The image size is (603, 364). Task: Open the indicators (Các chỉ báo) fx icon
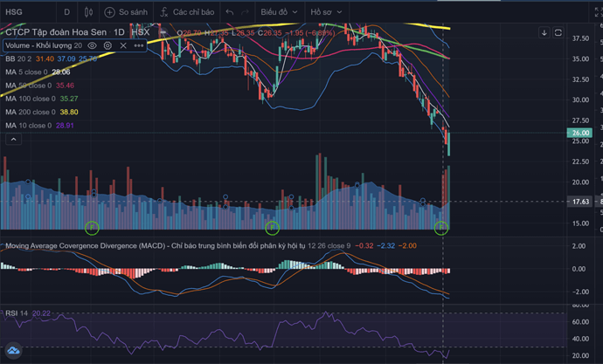[x=163, y=12]
